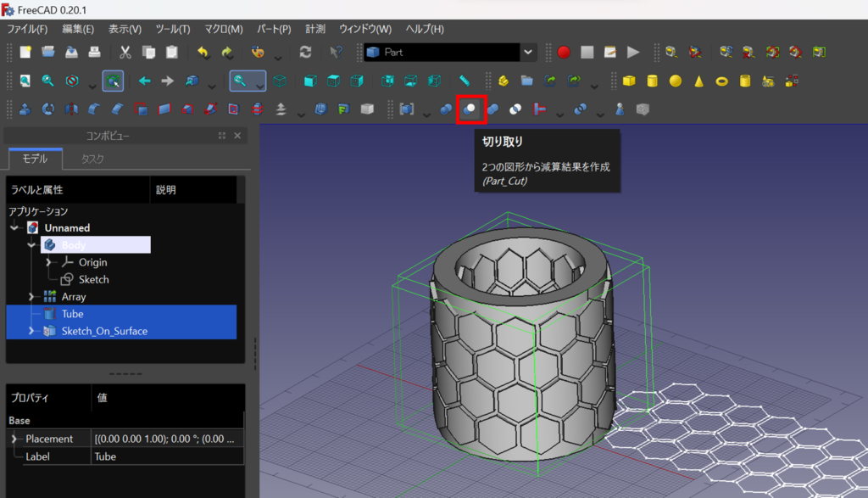Viewport: 868px width, 498px height.
Task: Expand the Placement property row
Action: pos(14,439)
